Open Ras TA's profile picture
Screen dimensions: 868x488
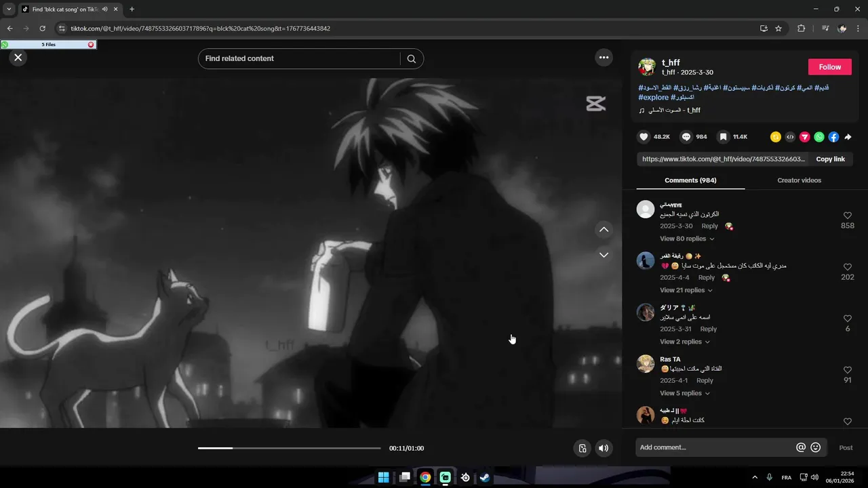(646, 364)
